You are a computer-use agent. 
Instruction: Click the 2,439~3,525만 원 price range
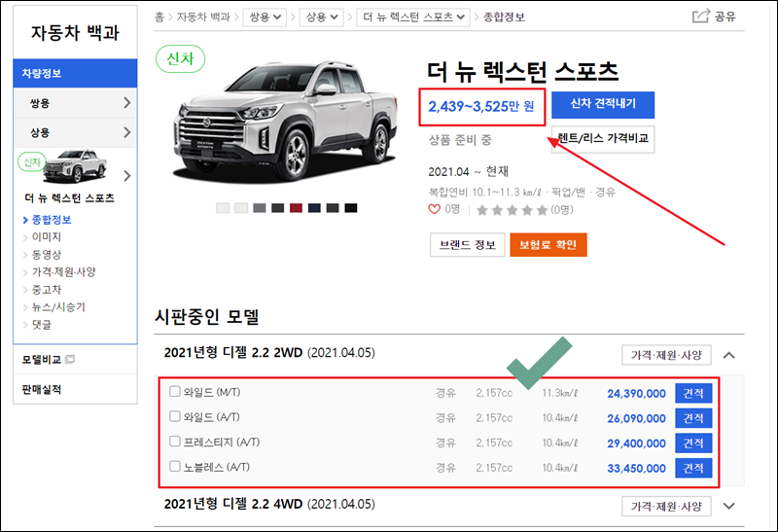(480, 106)
